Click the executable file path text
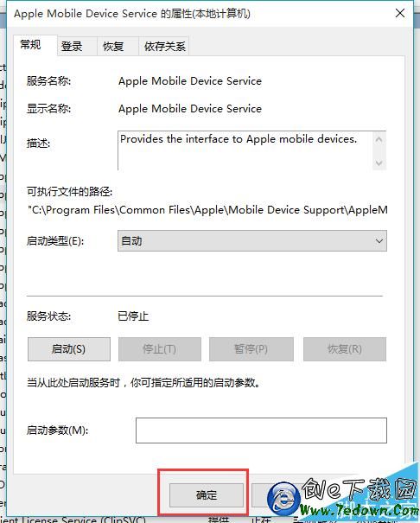420x523 pixels. tap(207, 210)
